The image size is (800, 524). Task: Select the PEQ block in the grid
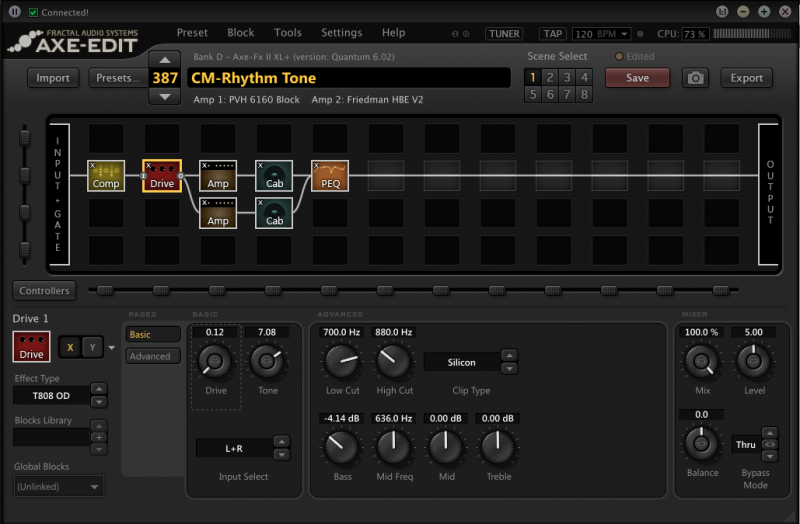(330, 176)
